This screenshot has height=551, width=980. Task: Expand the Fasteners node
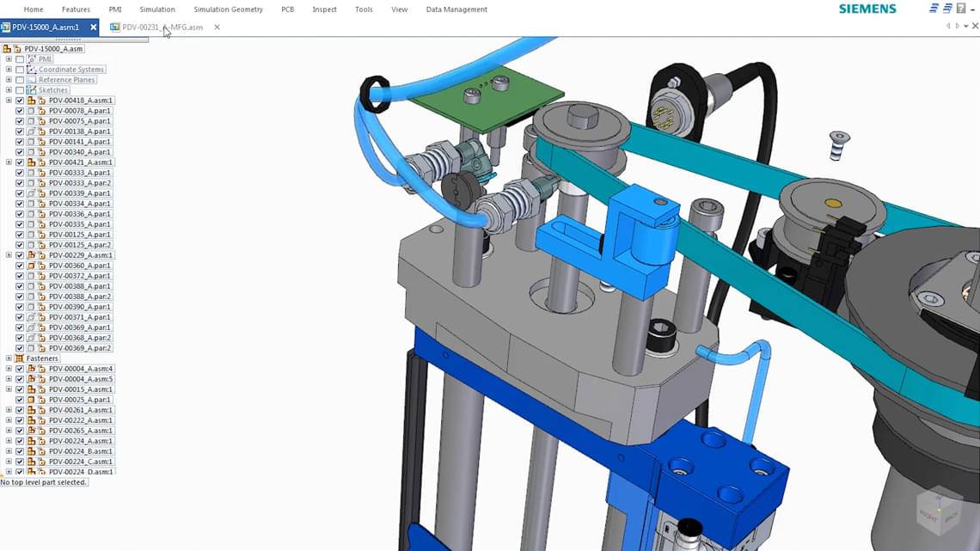click(9, 358)
